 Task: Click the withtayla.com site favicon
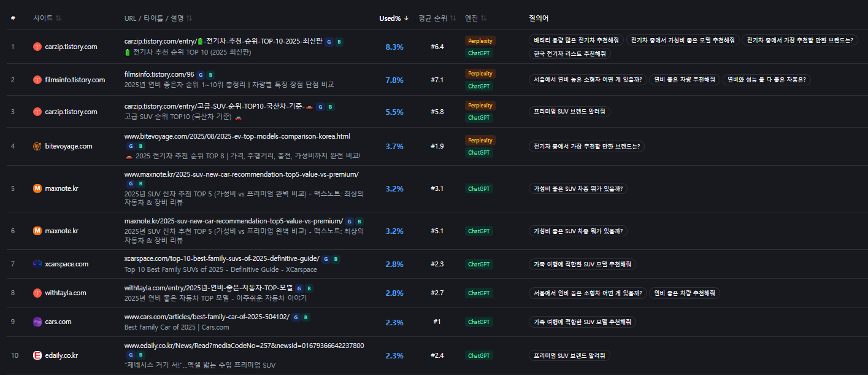click(37, 293)
